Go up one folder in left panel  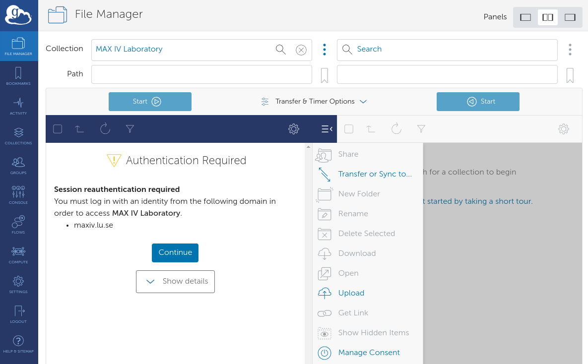click(x=79, y=129)
